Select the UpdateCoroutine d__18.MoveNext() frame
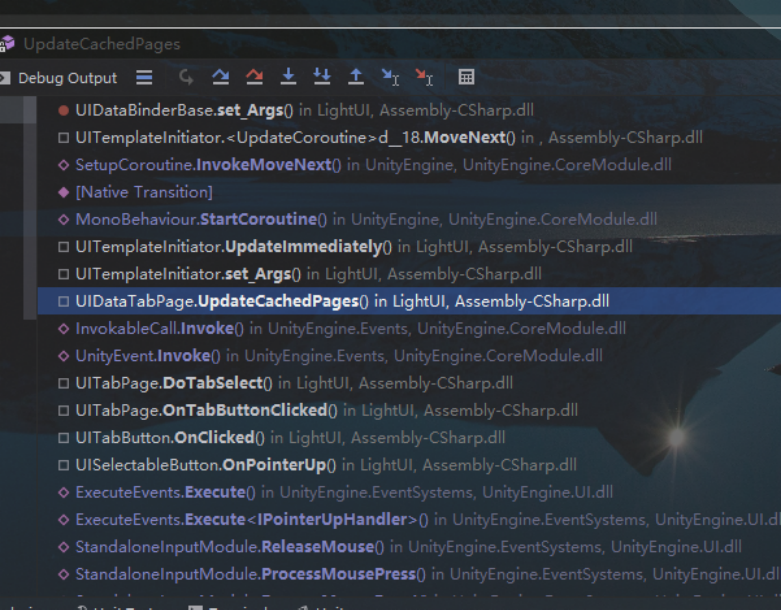781x610 pixels. (409, 137)
